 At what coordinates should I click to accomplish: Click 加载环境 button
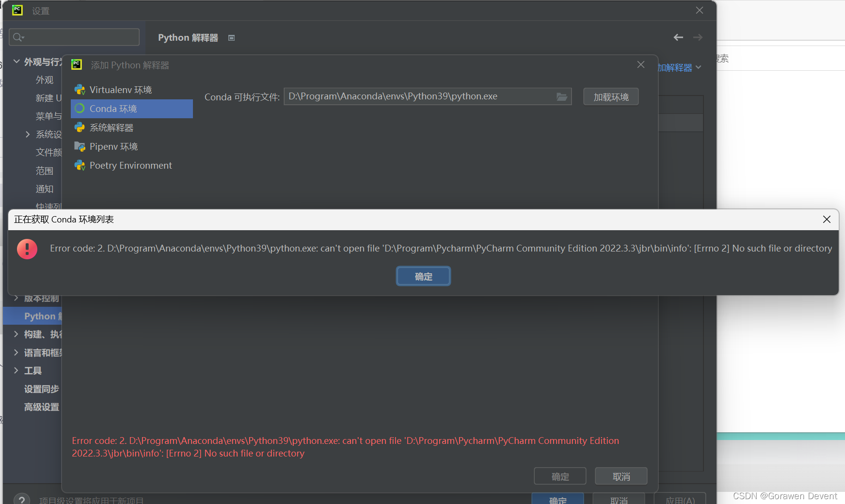[x=611, y=97]
